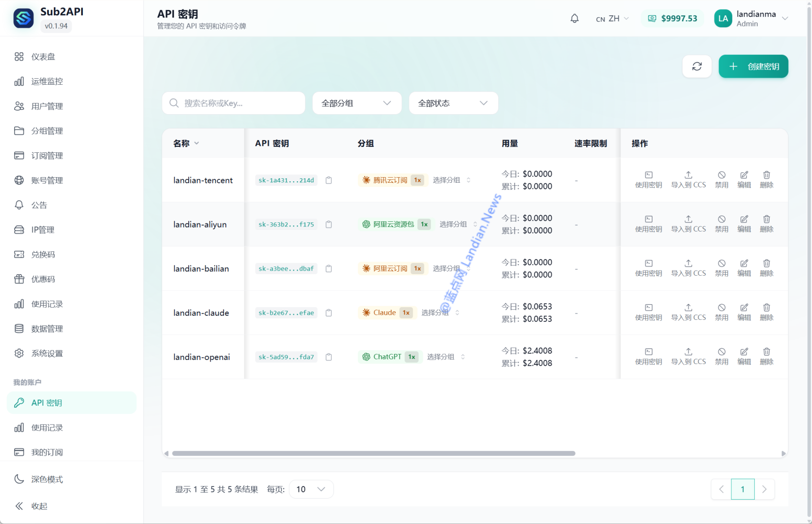Screen dimensions: 812x524
Task: Open the notification bell
Action: coord(574,19)
